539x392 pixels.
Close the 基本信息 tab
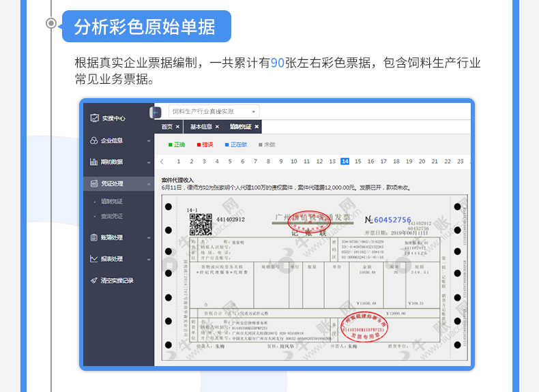point(217,127)
